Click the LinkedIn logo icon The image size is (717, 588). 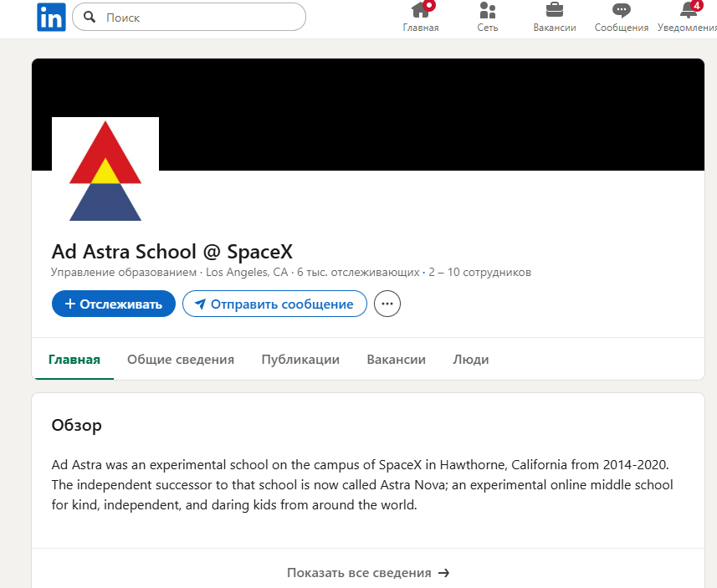[51, 18]
